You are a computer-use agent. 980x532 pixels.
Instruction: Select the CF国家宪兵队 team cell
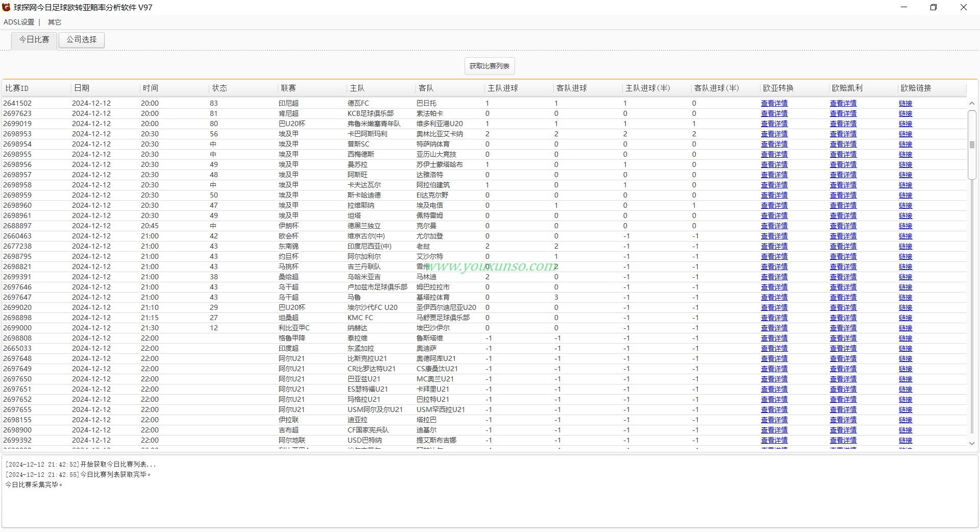click(369, 430)
